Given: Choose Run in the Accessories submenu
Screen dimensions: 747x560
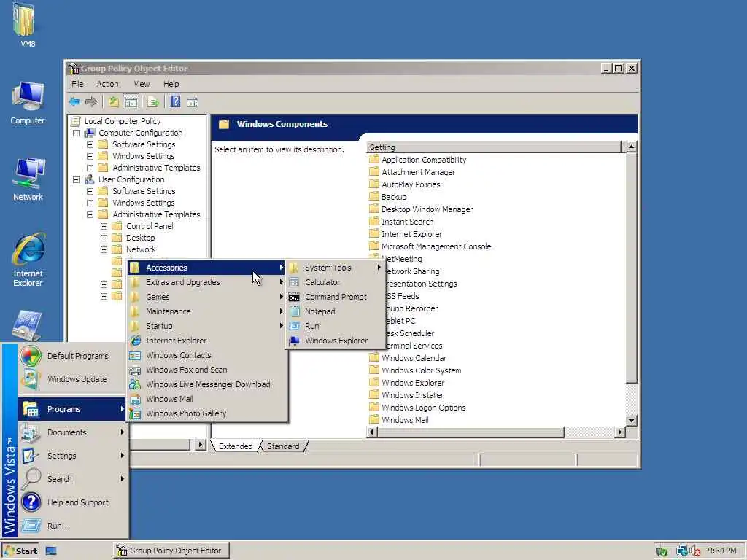Looking at the screenshot, I should [335, 326].
